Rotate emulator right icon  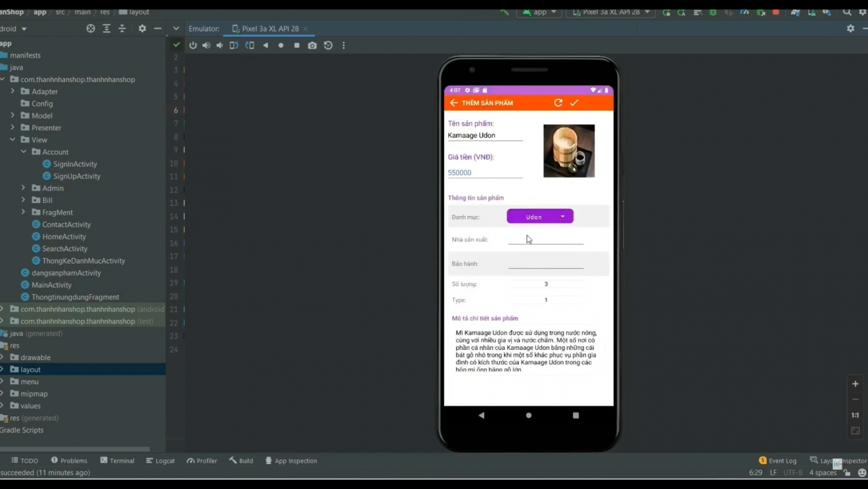[250, 45]
